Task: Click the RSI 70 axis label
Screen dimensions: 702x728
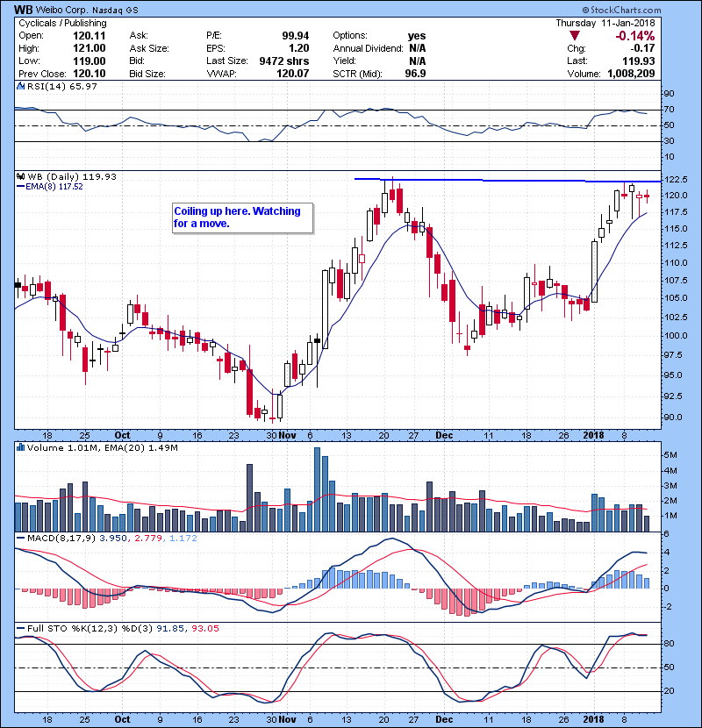Action: (669, 110)
